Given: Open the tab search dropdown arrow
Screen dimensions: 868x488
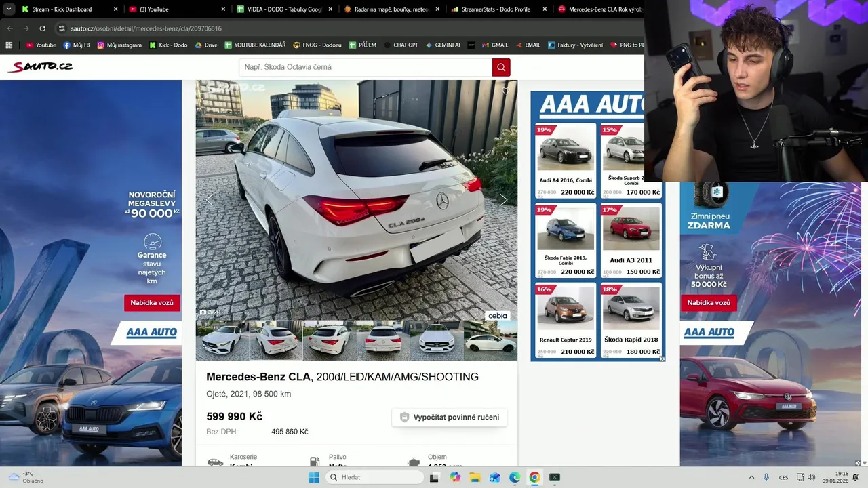Looking at the screenshot, I should click(x=9, y=9).
